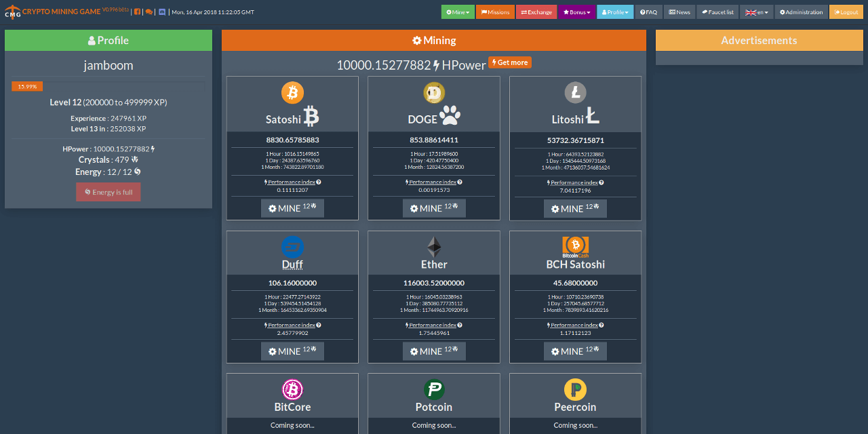868x434 pixels.
Task: Click the Dogecoin coin icon
Action: (x=434, y=92)
